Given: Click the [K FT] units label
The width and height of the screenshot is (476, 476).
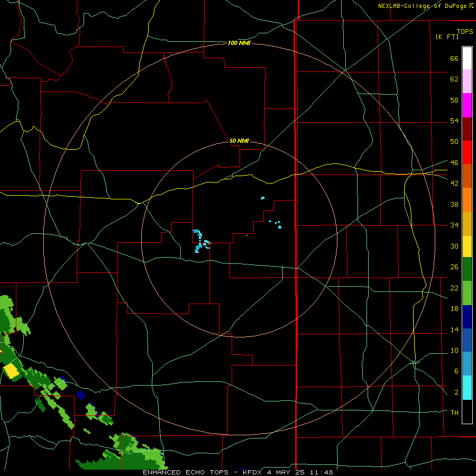Looking at the screenshot, I should (447, 36).
